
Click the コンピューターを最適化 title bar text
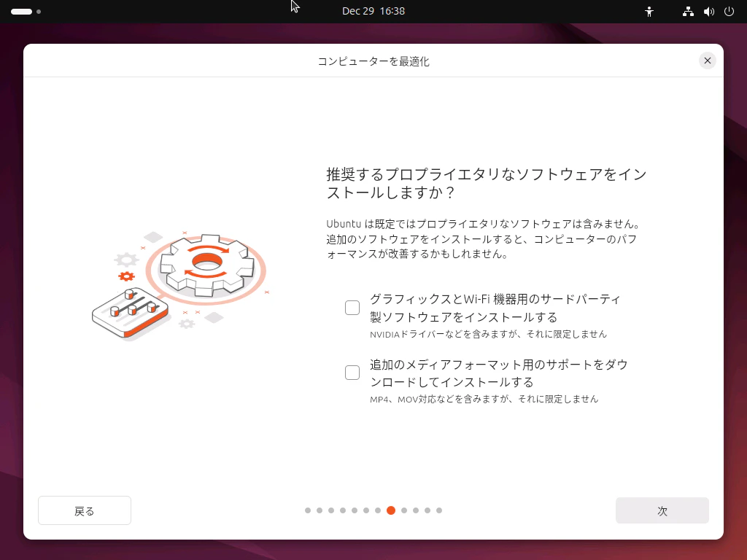tap(373, 61)
